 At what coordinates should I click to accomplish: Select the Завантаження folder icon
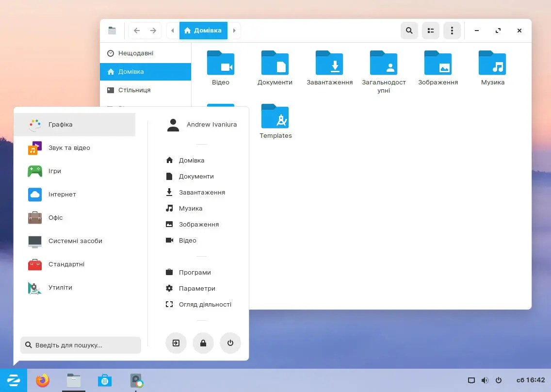click(329, 63)
